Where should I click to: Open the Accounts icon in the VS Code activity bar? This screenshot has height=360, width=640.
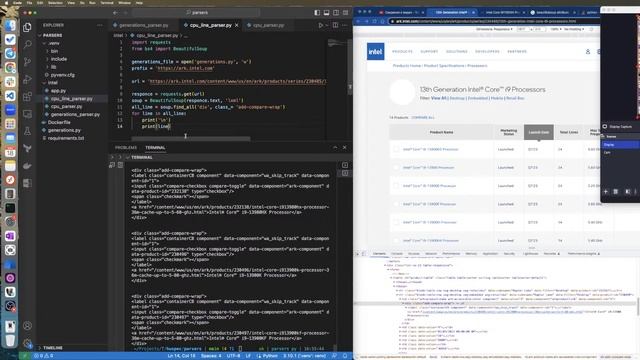click(x=27, y=326)
